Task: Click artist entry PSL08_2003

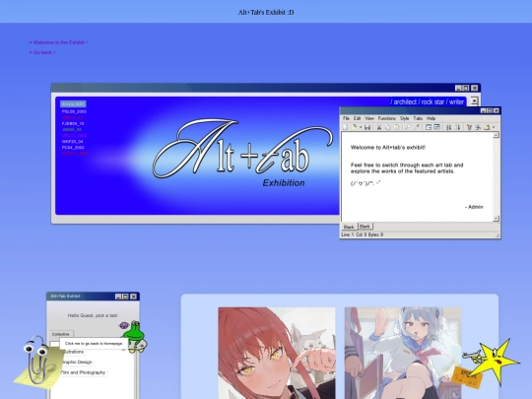Action: (74, 111)
